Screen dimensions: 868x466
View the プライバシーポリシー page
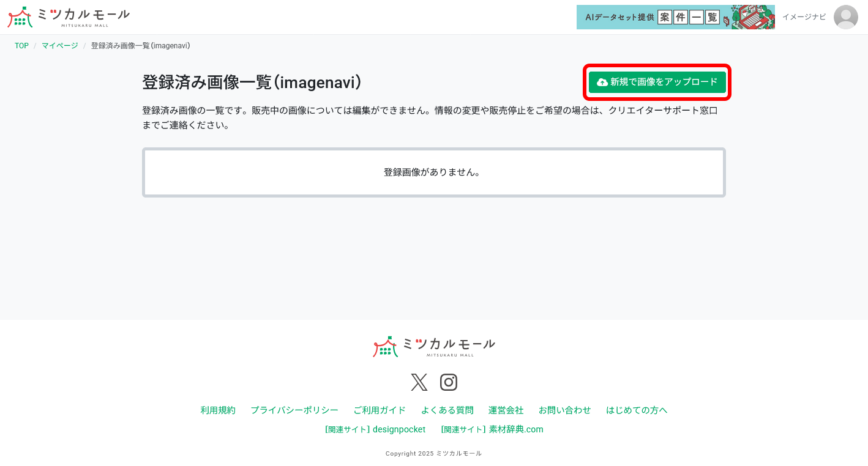[x=294, y=410]
